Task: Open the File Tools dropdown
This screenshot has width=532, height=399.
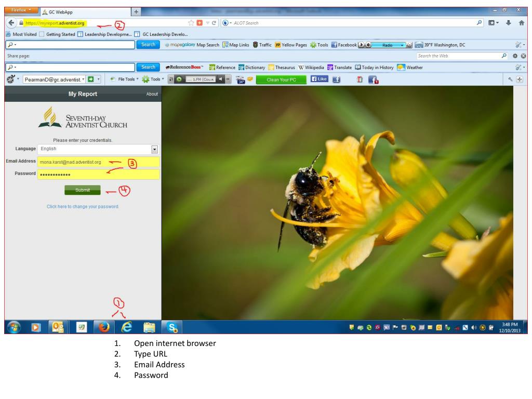Action: (x=125, y=79)
